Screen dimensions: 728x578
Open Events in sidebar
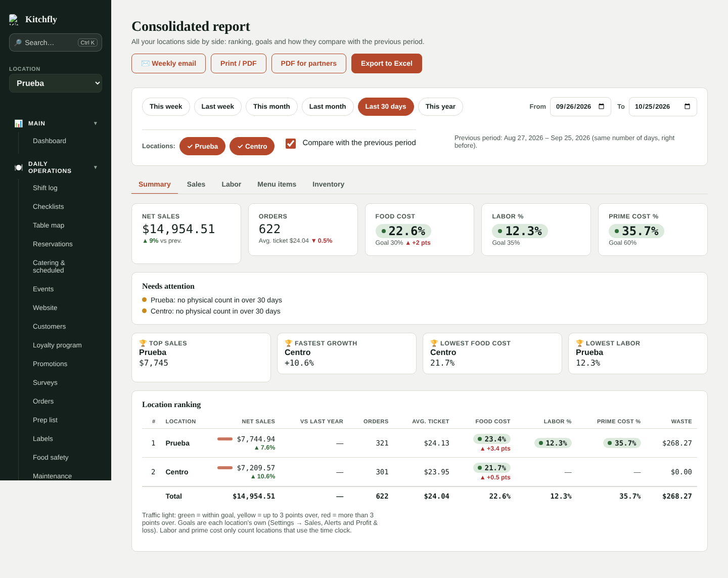[x=43, y=289]
